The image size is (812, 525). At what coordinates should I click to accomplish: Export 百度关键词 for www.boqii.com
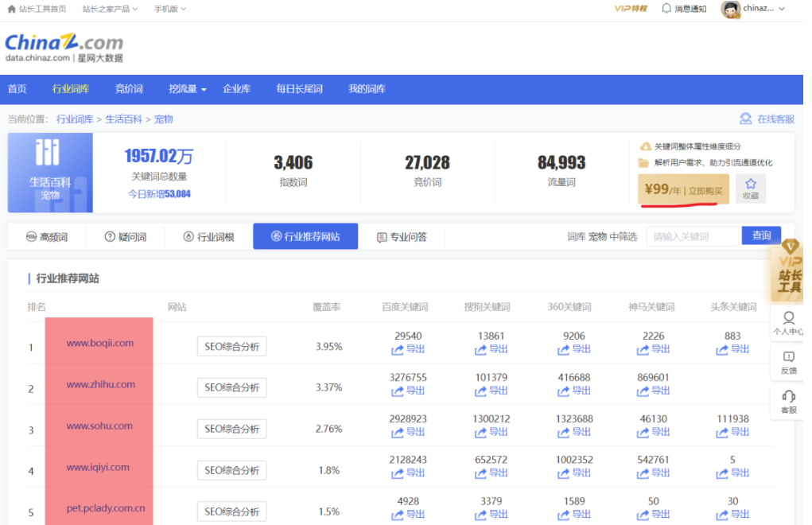408,349
